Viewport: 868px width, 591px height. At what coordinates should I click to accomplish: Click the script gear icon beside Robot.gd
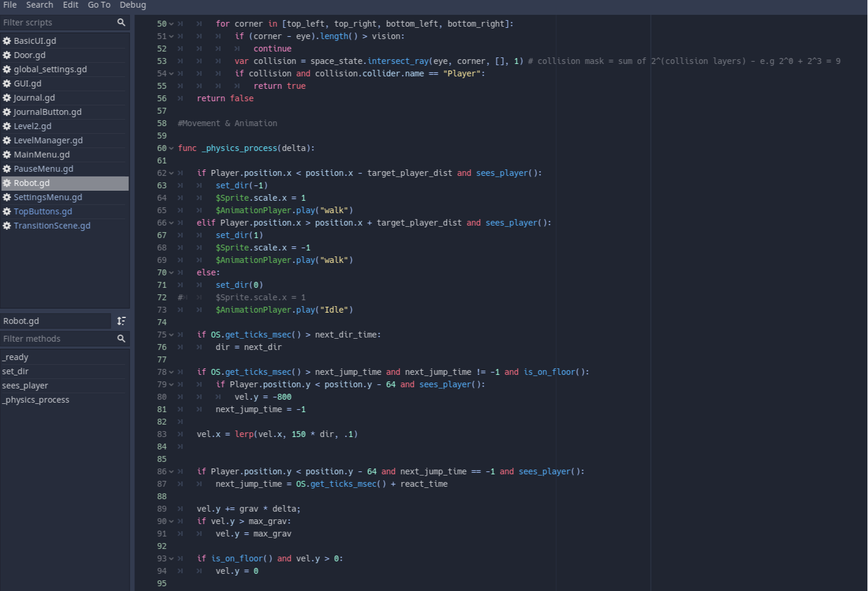pyautogui.click(x=7, y=183)
